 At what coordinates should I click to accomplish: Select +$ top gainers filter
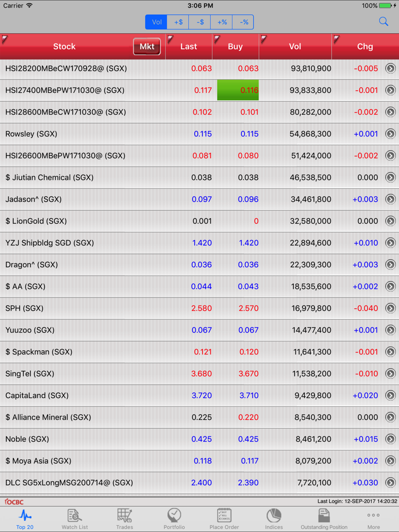click(178, 22)
